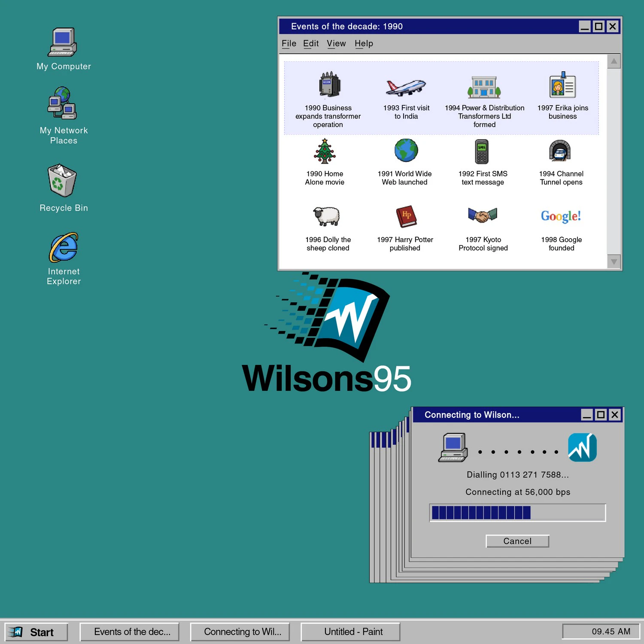Select 1994 Power & Distribution Transformers building icon
The image size is (644, 644).
484,87
